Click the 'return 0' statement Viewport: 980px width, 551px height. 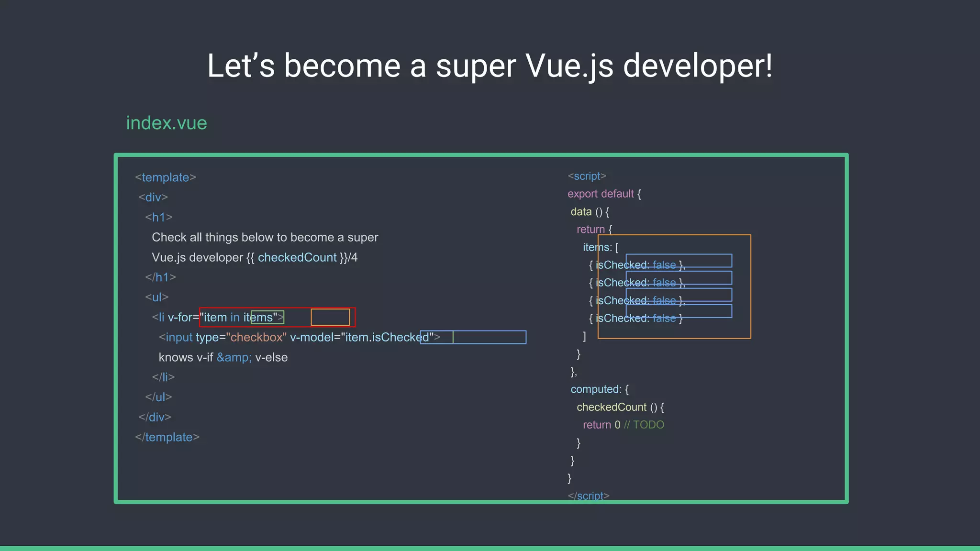[x=601, y=425]
